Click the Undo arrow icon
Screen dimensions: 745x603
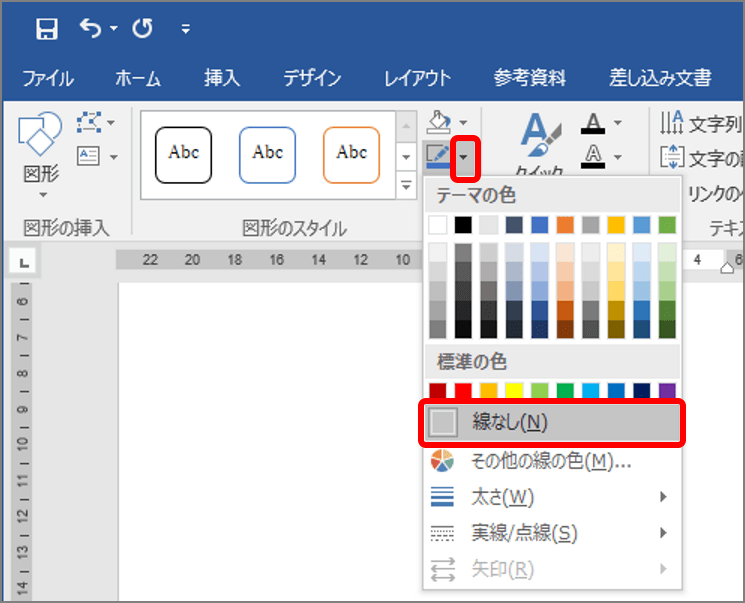coord(90,28)
